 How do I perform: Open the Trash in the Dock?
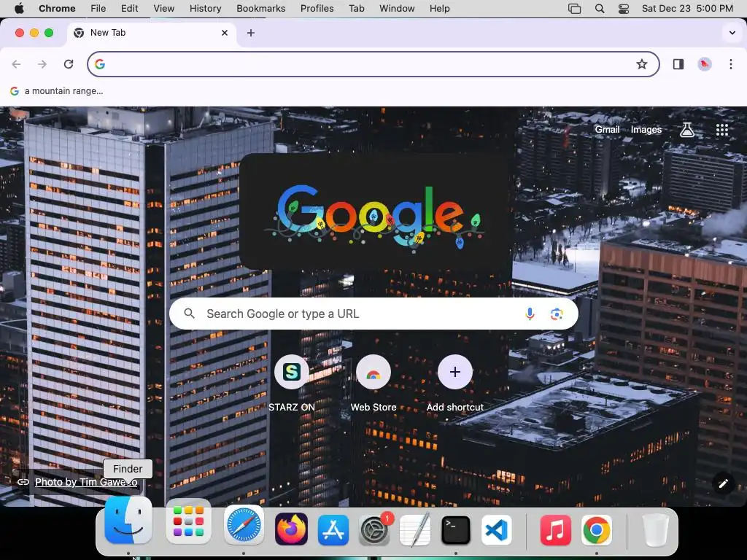657,529
